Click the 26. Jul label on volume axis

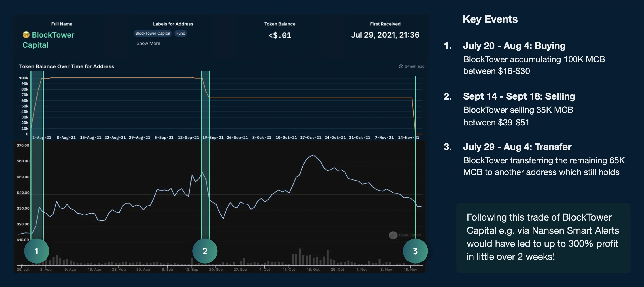23,270
